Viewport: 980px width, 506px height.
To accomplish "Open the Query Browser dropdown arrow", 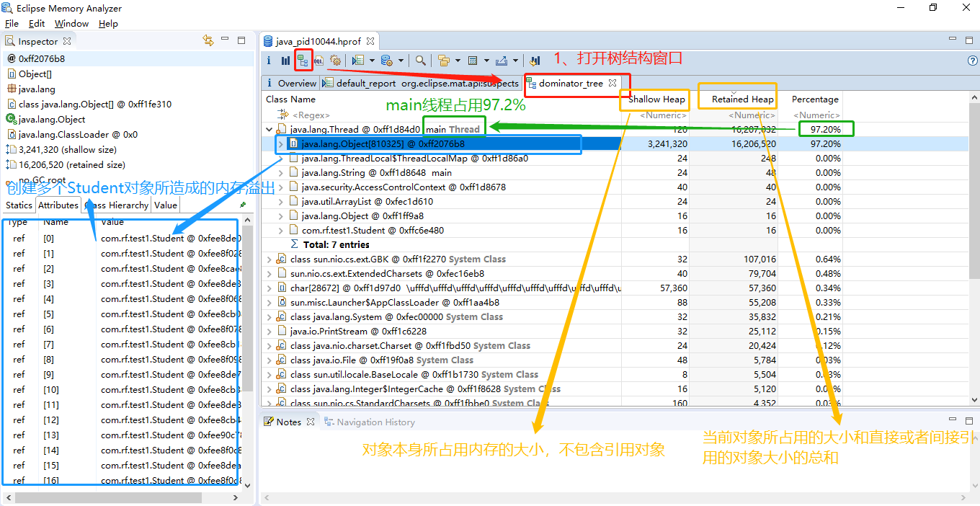I will tap(400, 61).
